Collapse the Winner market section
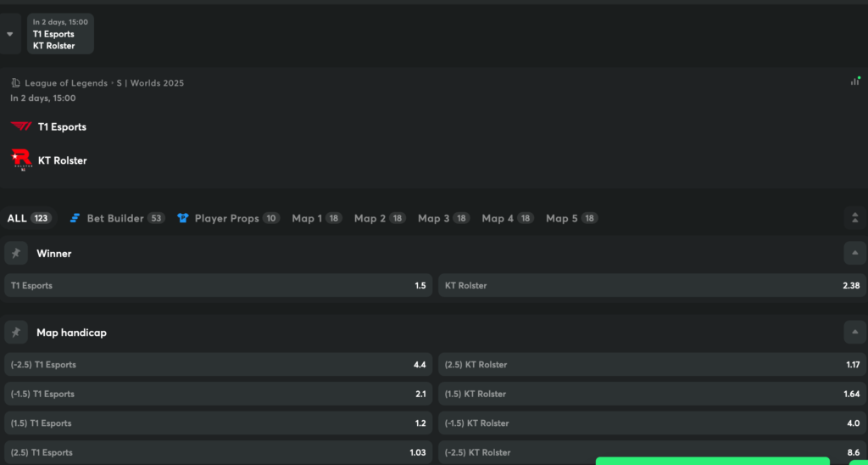The height and width of the screenshot is (465, 868). click(854, 254)
